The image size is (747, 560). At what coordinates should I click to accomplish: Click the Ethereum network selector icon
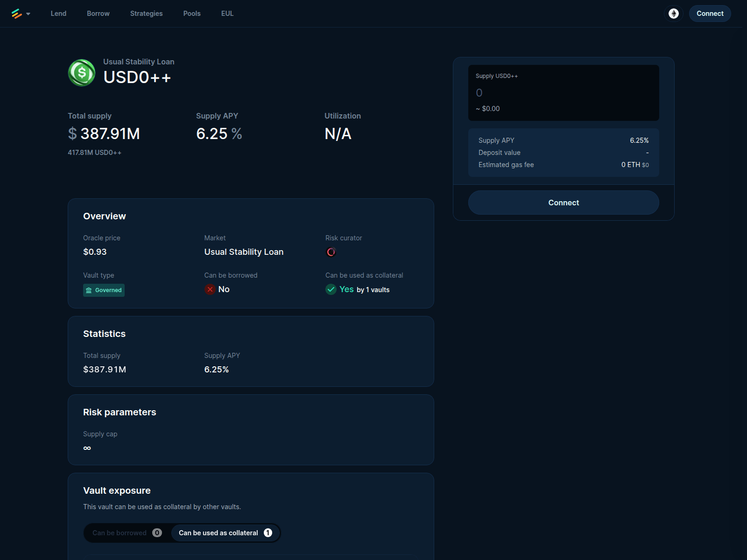pyautogui.click(x=673, y=14)
